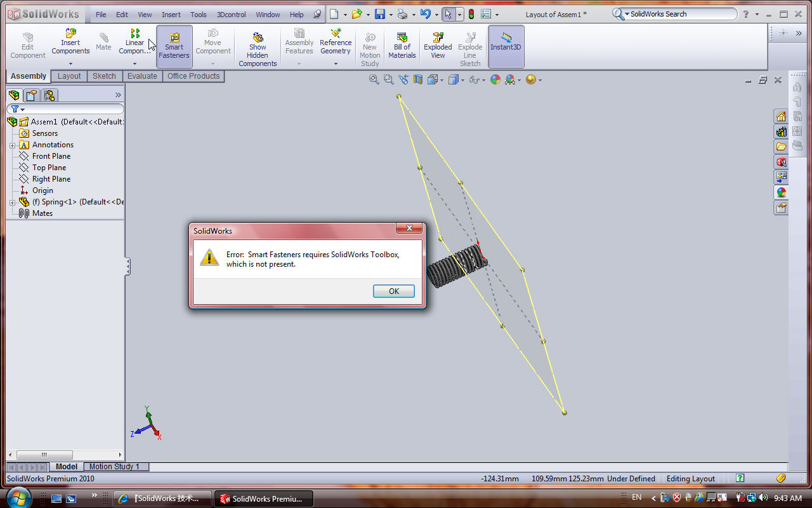Open the Undo dropdown arrow
Viewport: 812px width, 508px height.
[436, 15]
